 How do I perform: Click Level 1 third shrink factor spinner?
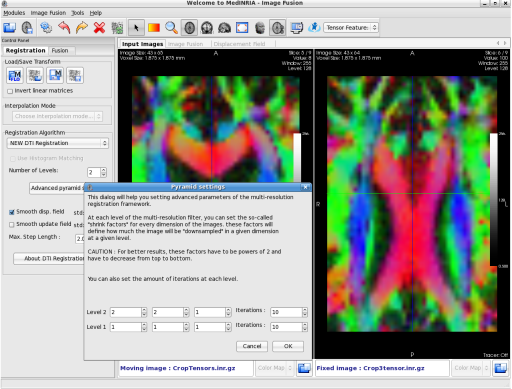tap(228, 327)
